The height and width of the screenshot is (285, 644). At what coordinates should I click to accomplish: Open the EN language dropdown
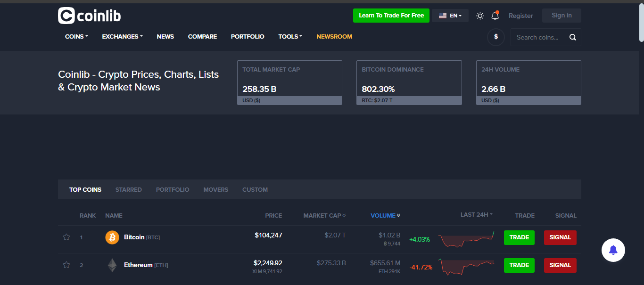[x=450, y=16]
